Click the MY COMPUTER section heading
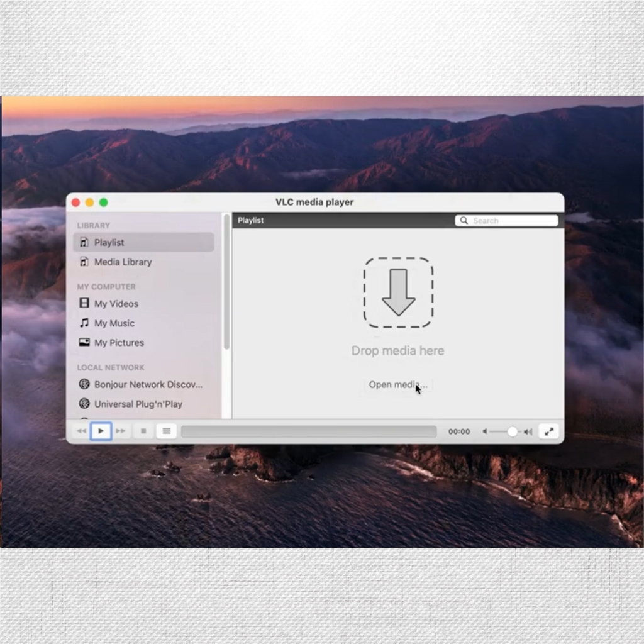644x644 pixels. [106, 287]
